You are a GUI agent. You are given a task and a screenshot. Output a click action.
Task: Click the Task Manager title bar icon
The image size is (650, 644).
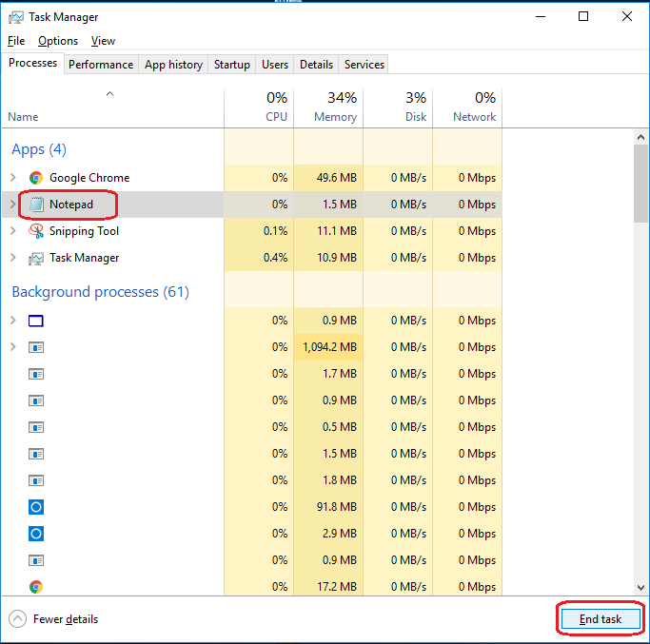point(16,16)
